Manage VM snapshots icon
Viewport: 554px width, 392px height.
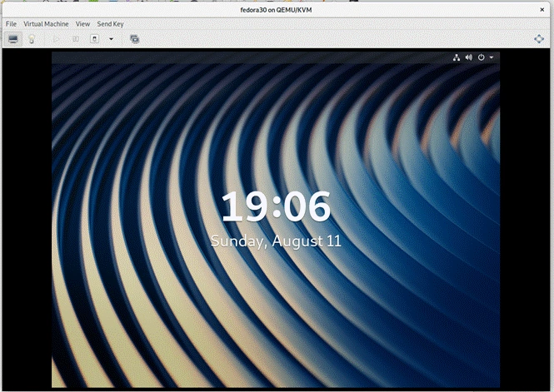134,39
